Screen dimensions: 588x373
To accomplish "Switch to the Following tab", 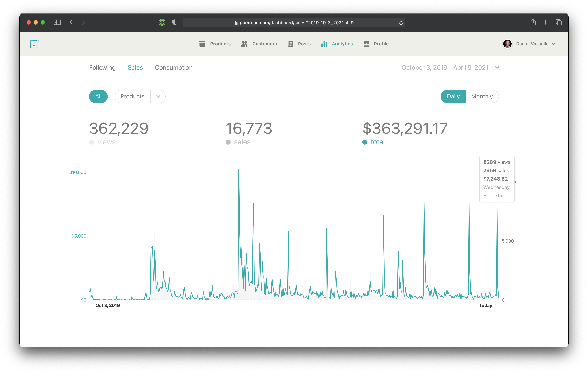I will pyautogui.click(x=102, y=68).
